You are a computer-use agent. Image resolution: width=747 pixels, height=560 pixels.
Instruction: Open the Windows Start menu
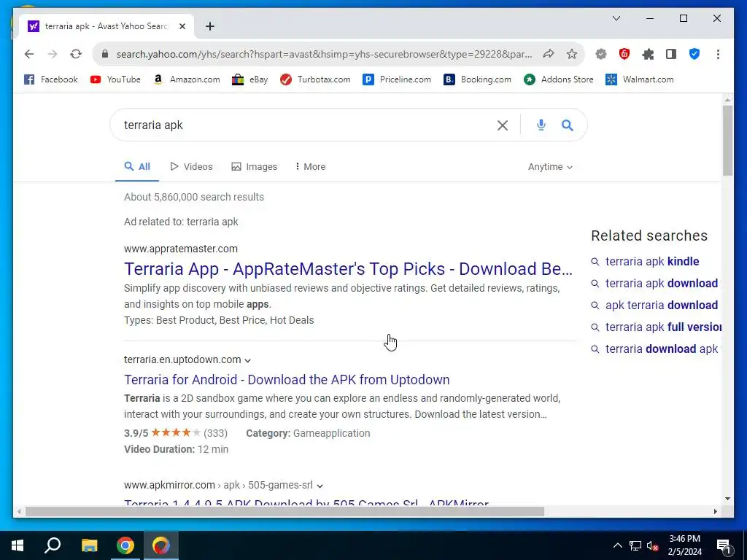tap(18, 545)
